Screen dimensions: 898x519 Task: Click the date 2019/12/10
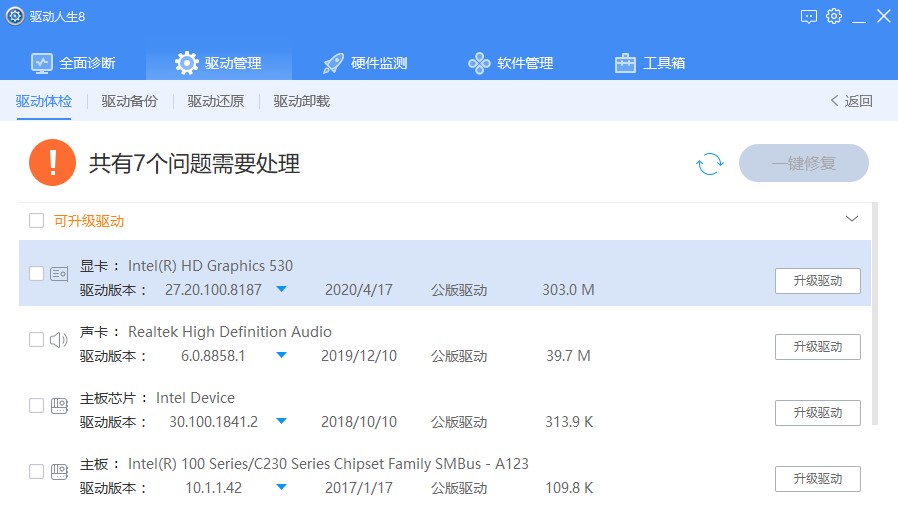359,356
